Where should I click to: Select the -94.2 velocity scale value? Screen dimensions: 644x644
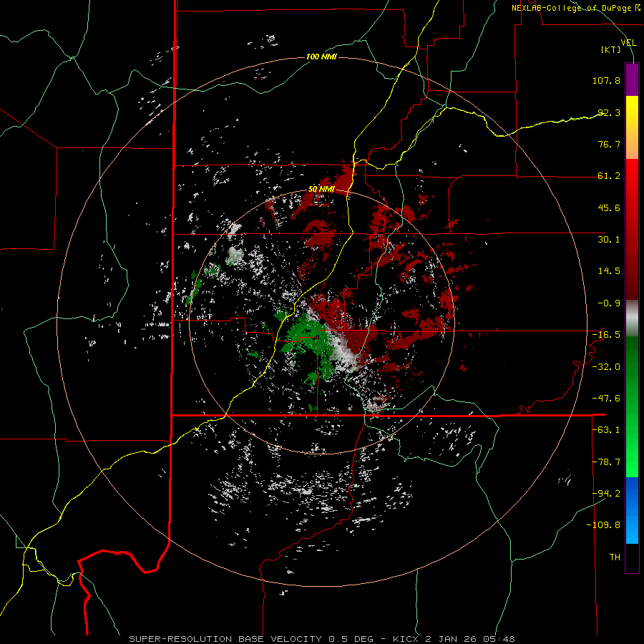(606, 494)
